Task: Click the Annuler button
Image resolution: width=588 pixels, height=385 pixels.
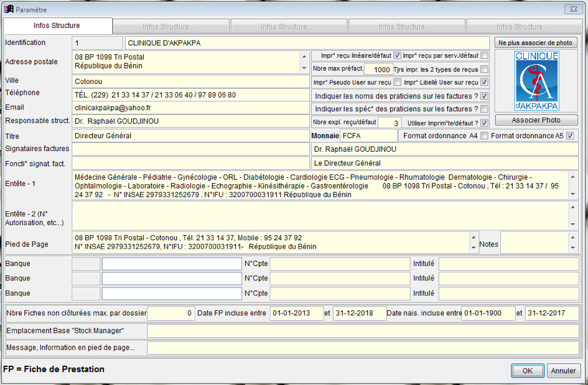Action: [x=564, y=371]
